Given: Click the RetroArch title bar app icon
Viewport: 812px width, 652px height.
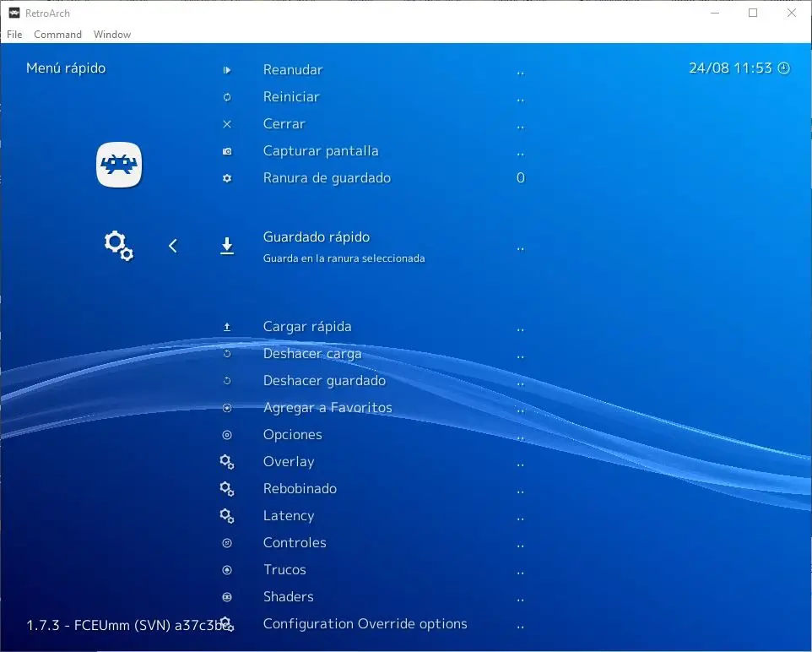Looking at the screenshot, I should click(14, 13).
